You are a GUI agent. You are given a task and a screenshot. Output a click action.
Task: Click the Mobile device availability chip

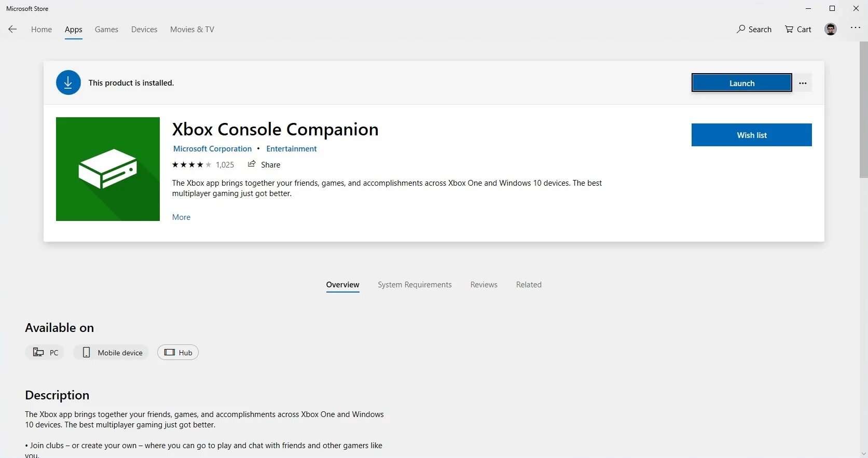pos(111,352)
